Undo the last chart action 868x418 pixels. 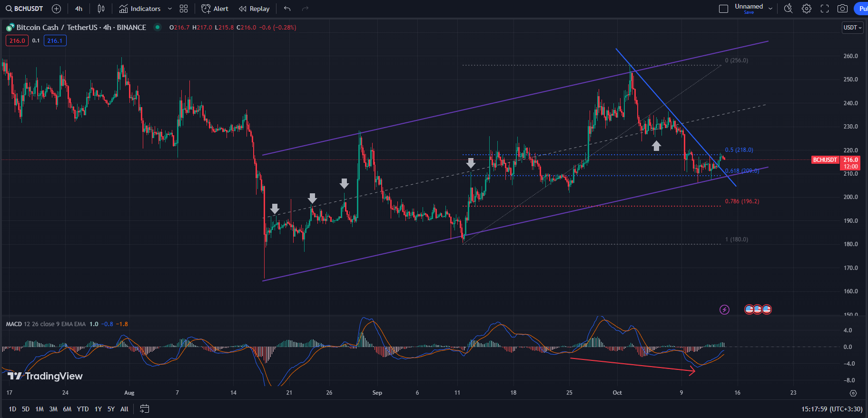point(287,9)
